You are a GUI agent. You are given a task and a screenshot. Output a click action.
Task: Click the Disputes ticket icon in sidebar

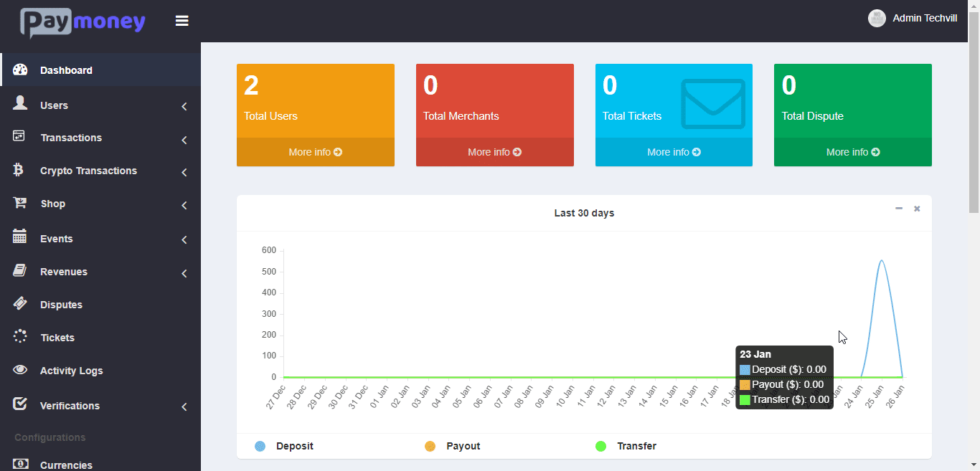[x=20, y=303]
